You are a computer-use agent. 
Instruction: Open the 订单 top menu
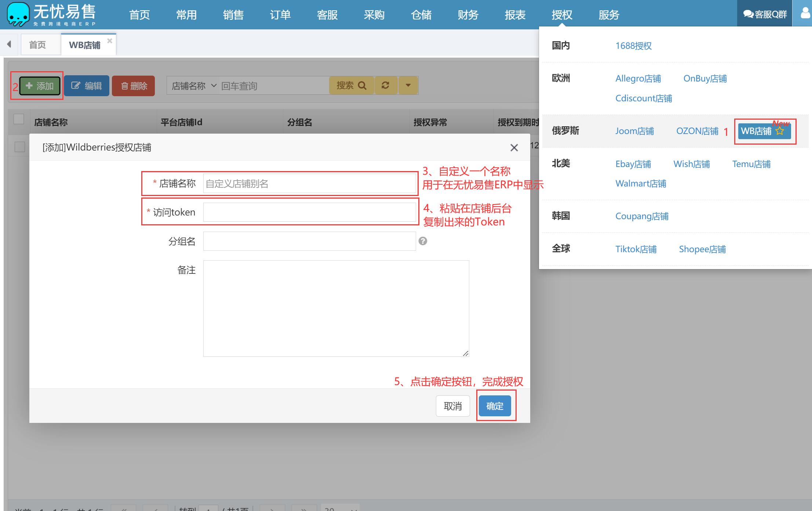280,15
